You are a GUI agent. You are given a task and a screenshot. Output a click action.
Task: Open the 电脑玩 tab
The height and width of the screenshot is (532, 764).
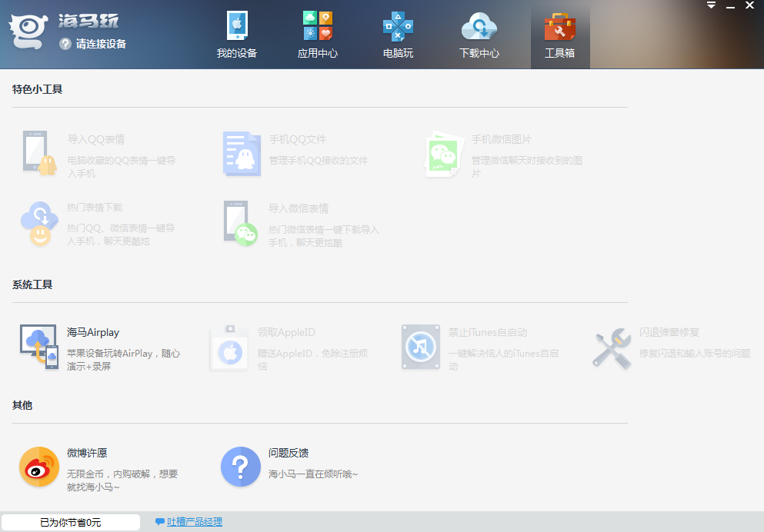(398, 35)
